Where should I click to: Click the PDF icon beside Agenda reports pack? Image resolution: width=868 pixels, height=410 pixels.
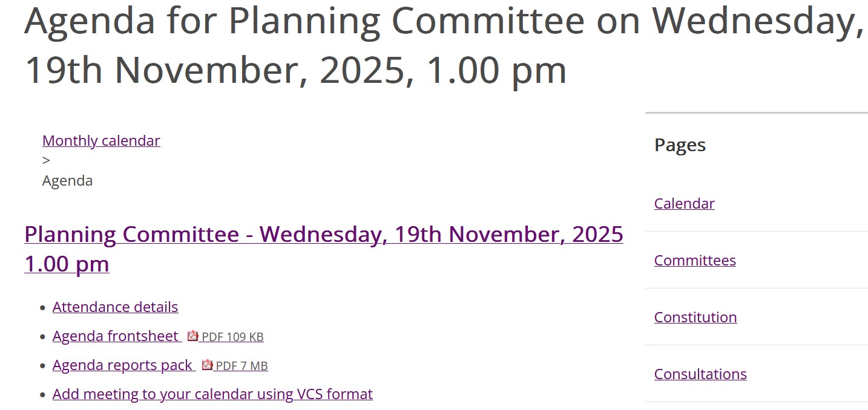[207, 365]
